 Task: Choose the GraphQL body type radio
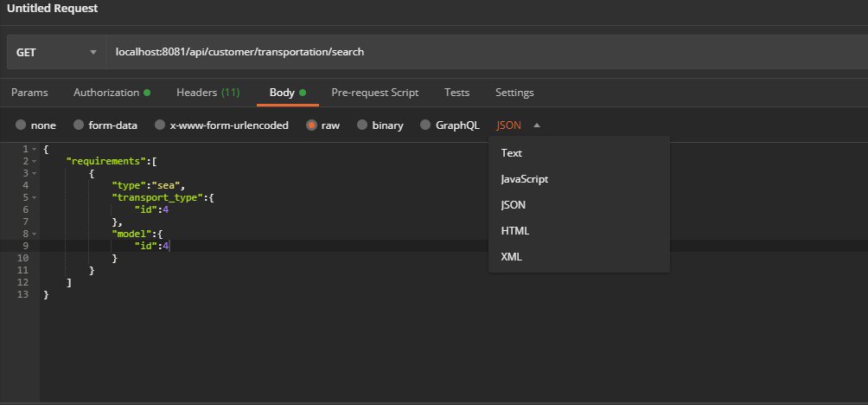425,125
